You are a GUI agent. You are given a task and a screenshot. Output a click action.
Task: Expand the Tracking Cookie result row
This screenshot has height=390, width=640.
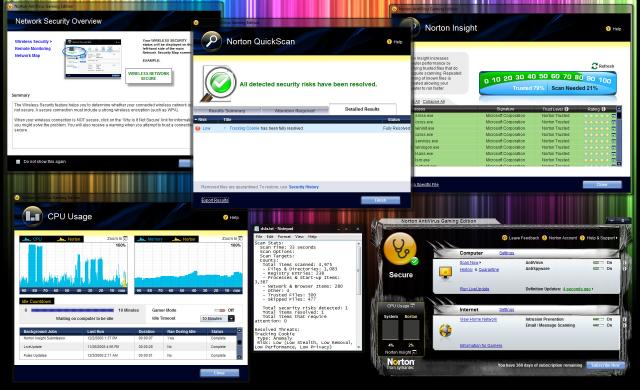click(x=224, y=129)
